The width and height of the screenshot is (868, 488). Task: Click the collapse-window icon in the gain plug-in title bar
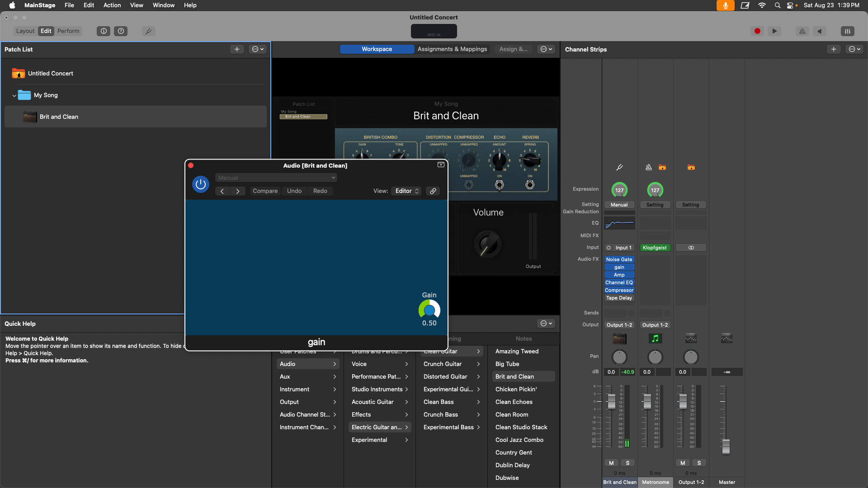tap(441, 165)
